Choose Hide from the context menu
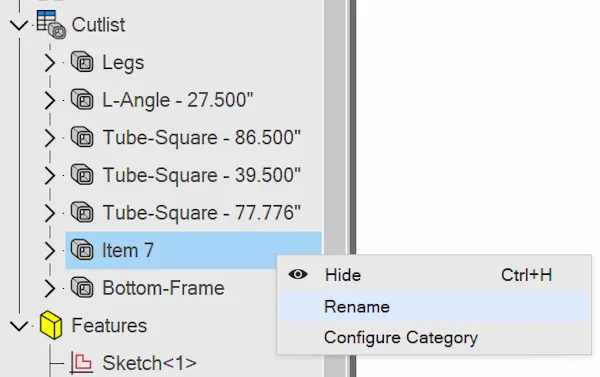600x377 pixels. click(434, 275)
